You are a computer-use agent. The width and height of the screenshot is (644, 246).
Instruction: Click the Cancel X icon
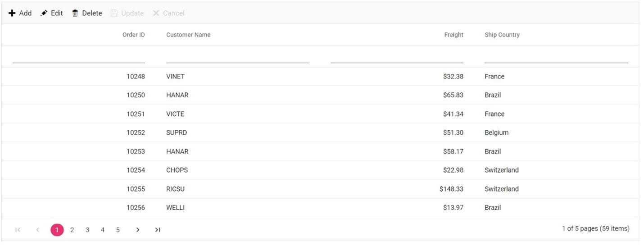pyautogui.click(x=156, y=13)
